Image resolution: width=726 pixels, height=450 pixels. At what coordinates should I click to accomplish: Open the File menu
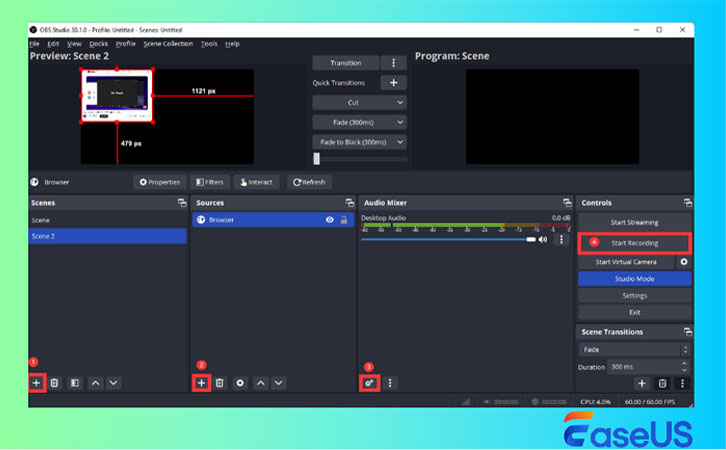(34, 44)
